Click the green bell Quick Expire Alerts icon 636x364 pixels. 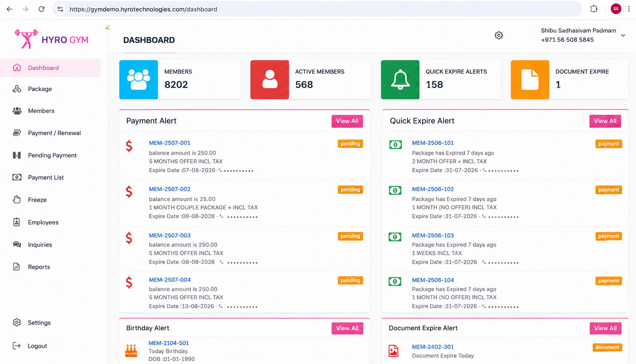(400, 80)
